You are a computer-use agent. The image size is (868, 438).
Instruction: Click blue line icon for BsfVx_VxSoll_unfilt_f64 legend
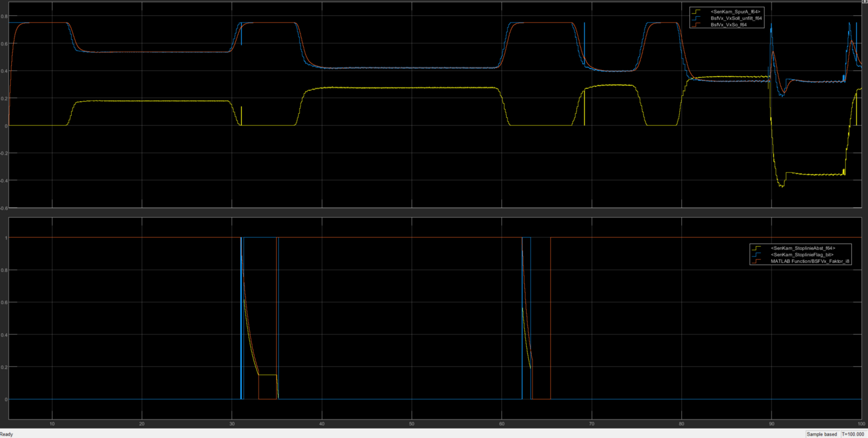click(x=697, y=18)
